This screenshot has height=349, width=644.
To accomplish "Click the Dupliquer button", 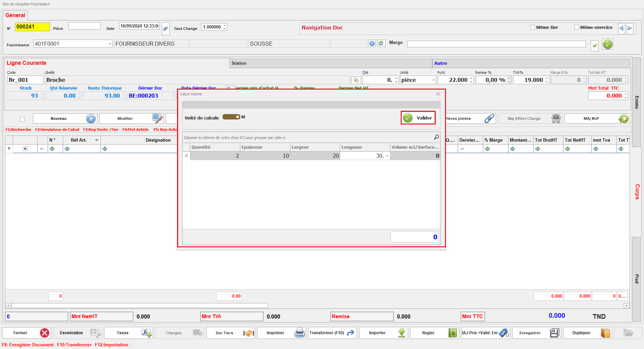I will tap(588, 333).
